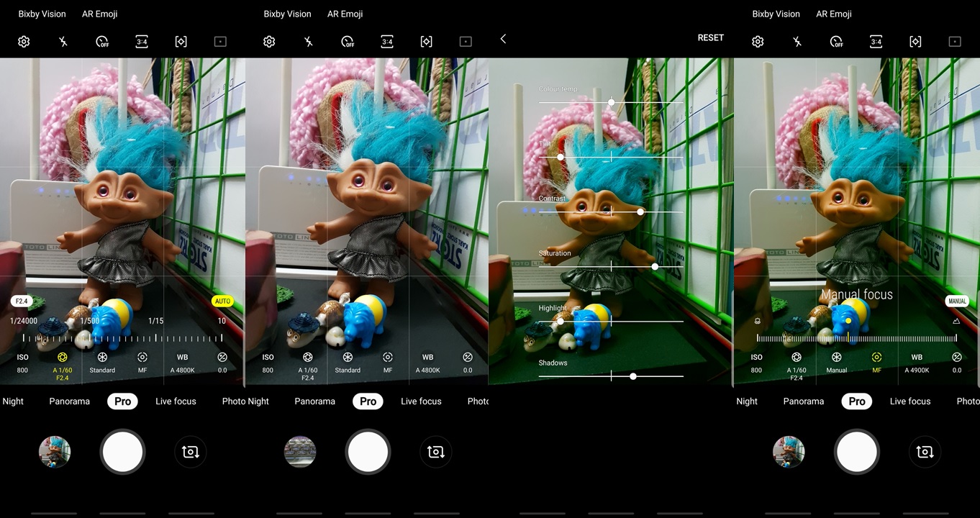Click the manual focus ruler
Screen dimensions: 980x518
[856, 338]
